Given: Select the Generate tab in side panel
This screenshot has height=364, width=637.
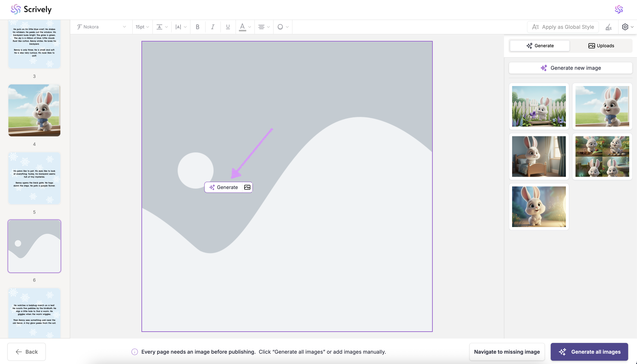Looking at the screenshot, I should (540, 46).
